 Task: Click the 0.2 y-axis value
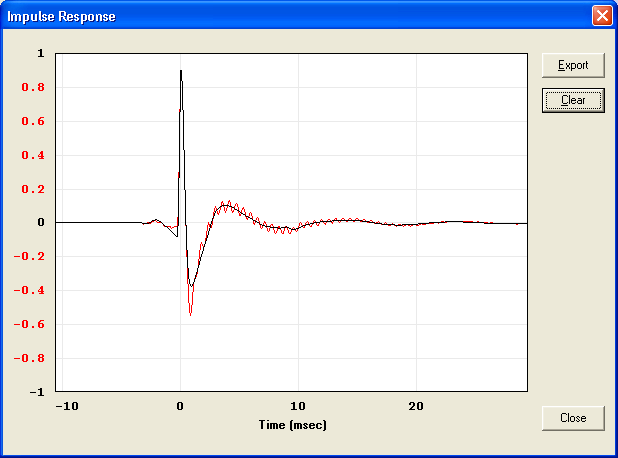33,189
